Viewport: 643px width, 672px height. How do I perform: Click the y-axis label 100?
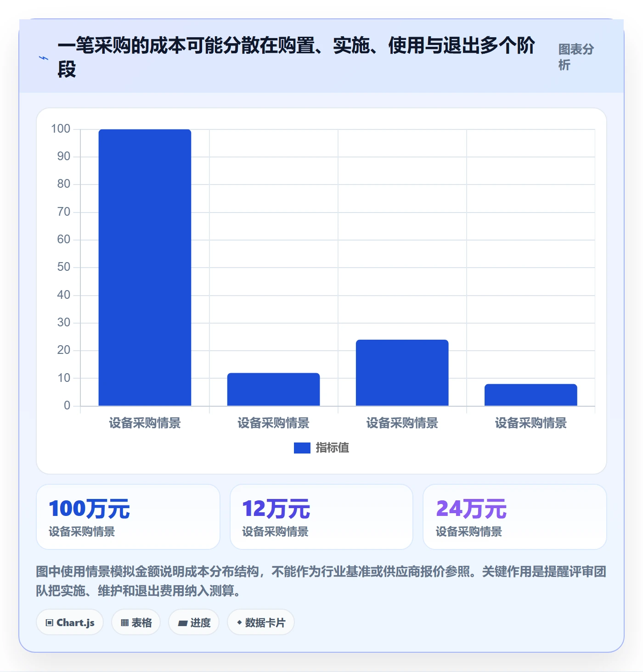[61, 129]
